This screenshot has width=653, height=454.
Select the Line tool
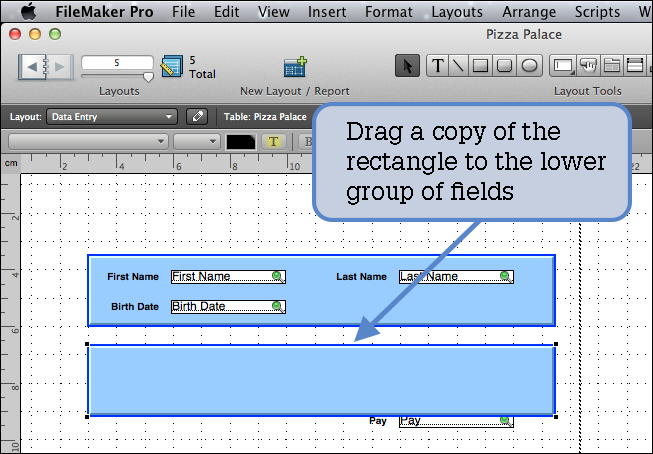[459, 66]
